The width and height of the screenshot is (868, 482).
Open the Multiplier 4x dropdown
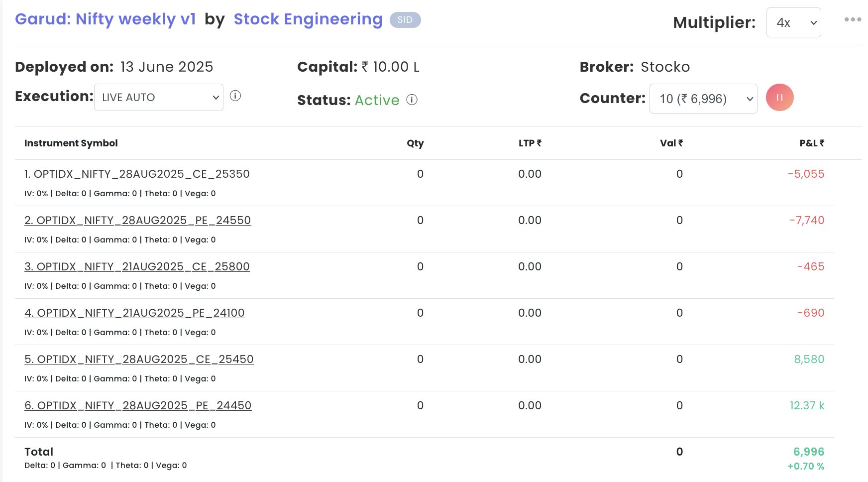coord(793,22)
